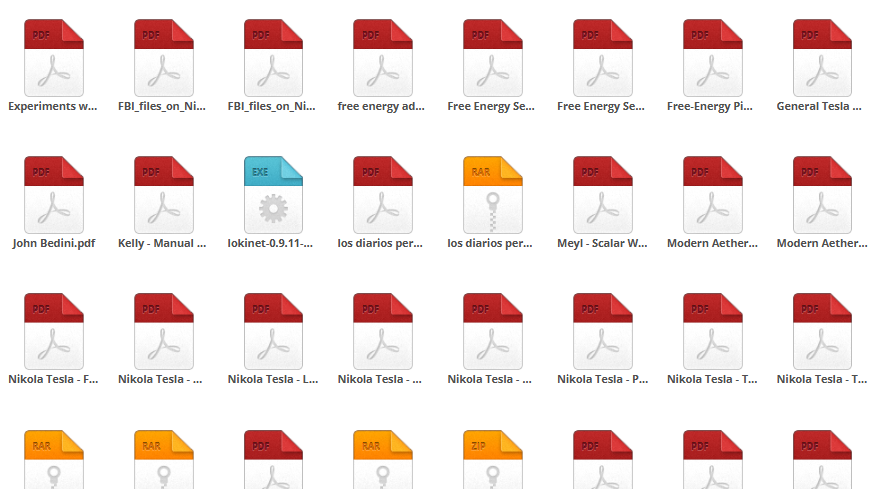Select the orange ZIP archive file icon

(492, 460)
